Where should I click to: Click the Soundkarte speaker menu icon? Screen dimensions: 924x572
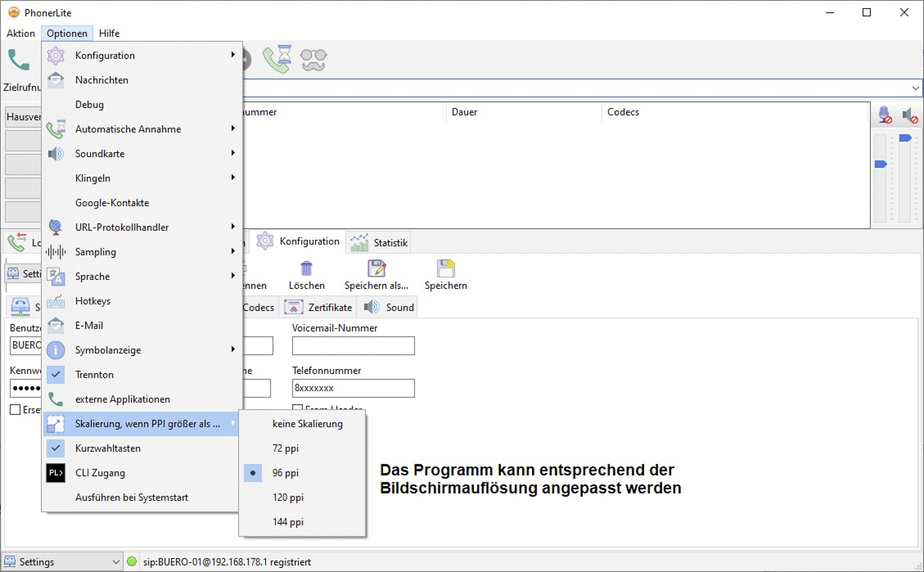56,153
